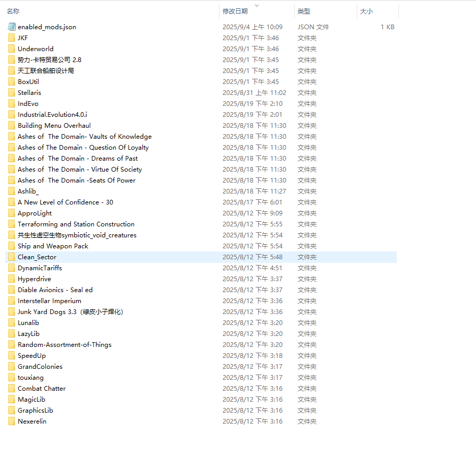
Task: Select the Nexerelin folder icon
Action: (12, 421)
